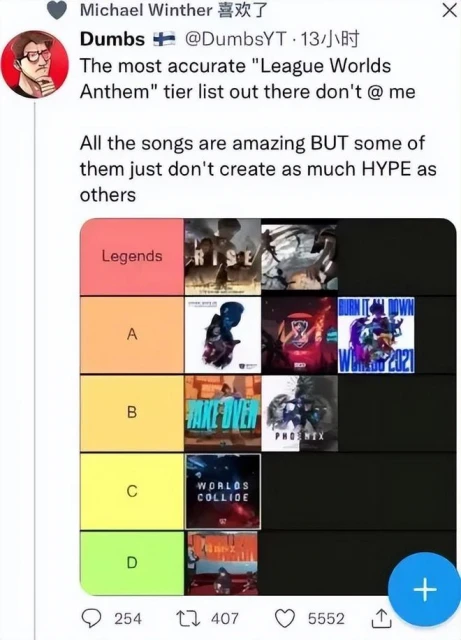The height and width of the screenshot is (640, 461).
Task: Compose new tweet with blue plus button
Action: [x=425, y=589]
